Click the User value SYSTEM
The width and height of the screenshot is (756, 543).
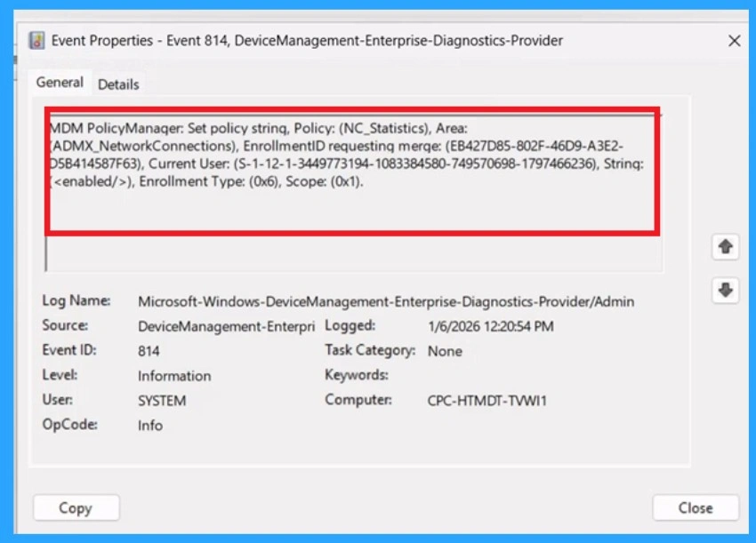[x=161, y=401]
